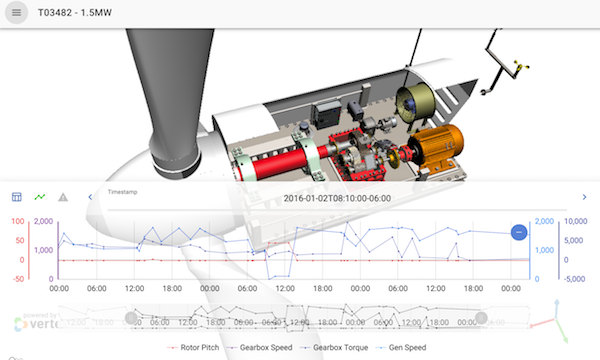Click the right range slider handle
The height and width of the screenshot is (360, 600).
pyautogui.click(x=481, y=318)
